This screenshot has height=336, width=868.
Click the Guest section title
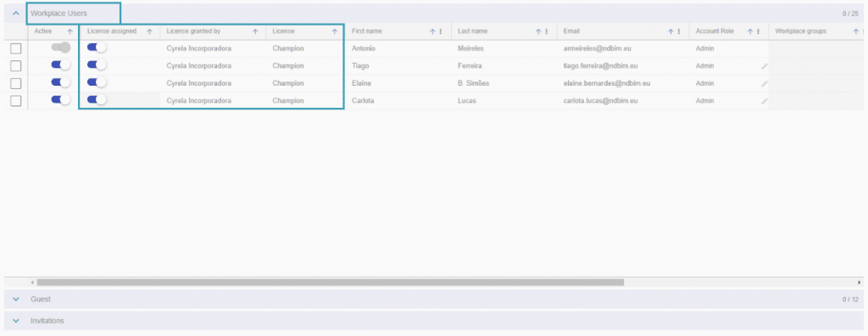coord(41,300)
